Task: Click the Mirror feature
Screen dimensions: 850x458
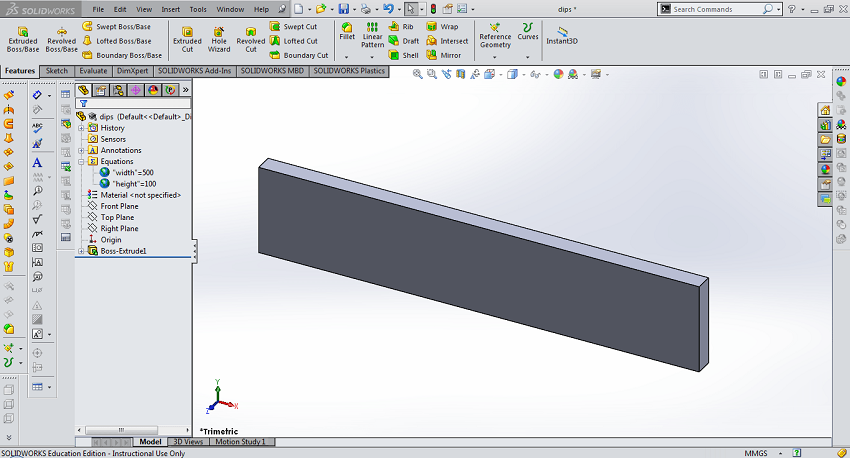Action: pyautogui.click(x=443, y=55)
